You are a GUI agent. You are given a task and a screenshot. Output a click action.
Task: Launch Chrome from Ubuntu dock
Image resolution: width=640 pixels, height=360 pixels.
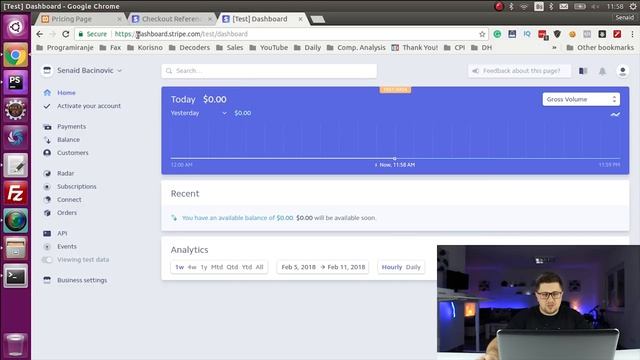[16, 55]
